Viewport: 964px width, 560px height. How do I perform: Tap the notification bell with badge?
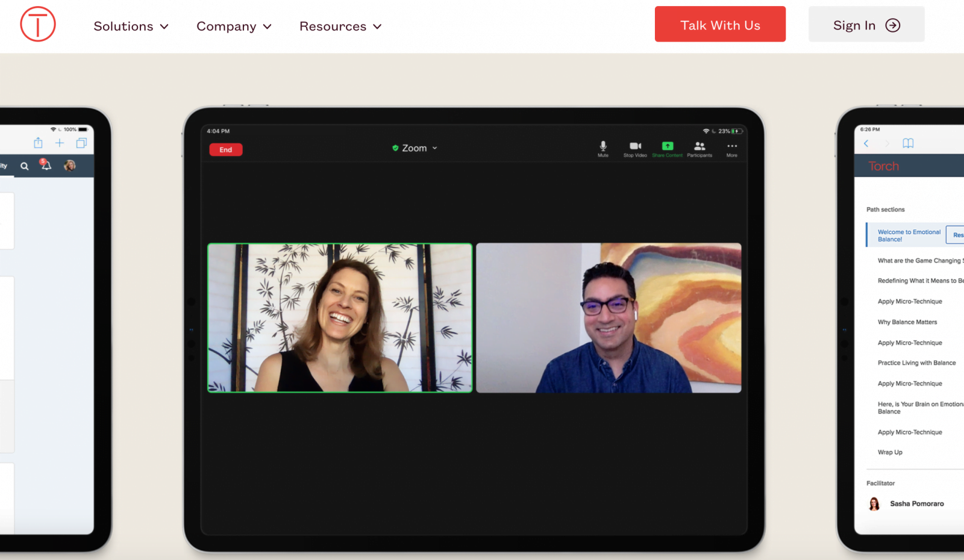tap(46, 166)
